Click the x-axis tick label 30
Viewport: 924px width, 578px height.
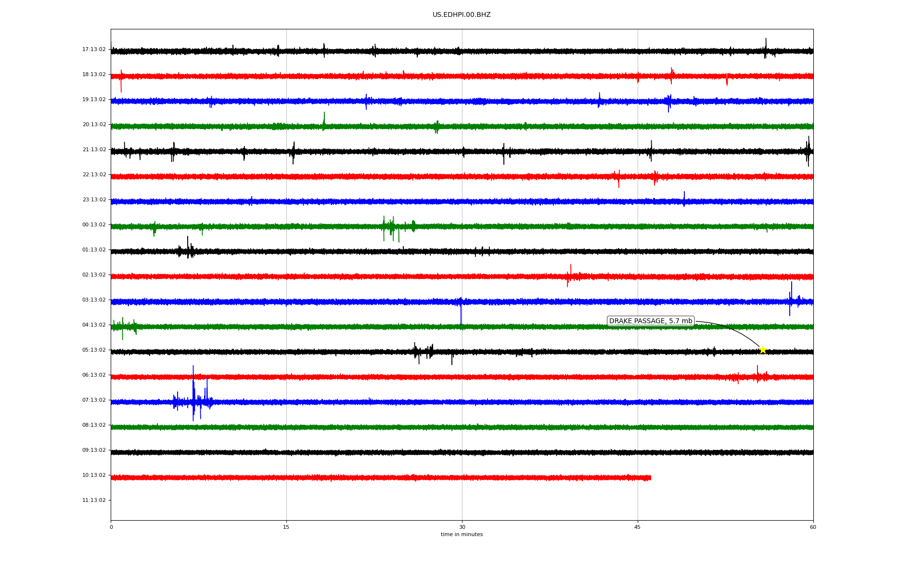pos(462,527)
